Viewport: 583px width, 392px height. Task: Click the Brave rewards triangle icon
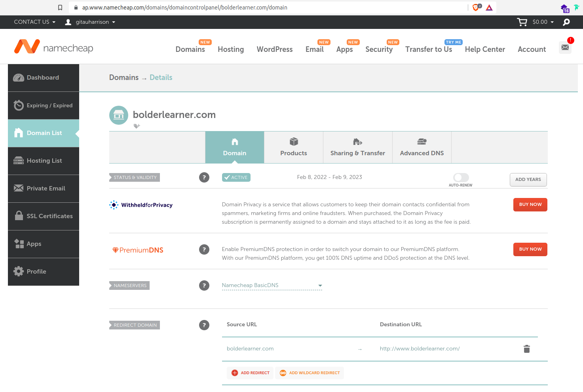(x=489, y=8)
